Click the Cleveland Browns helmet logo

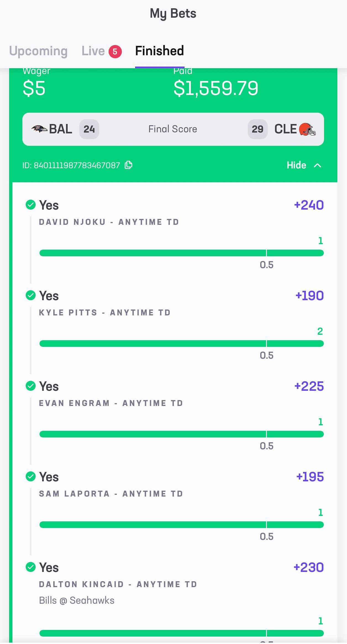click(x=307, y=129)
